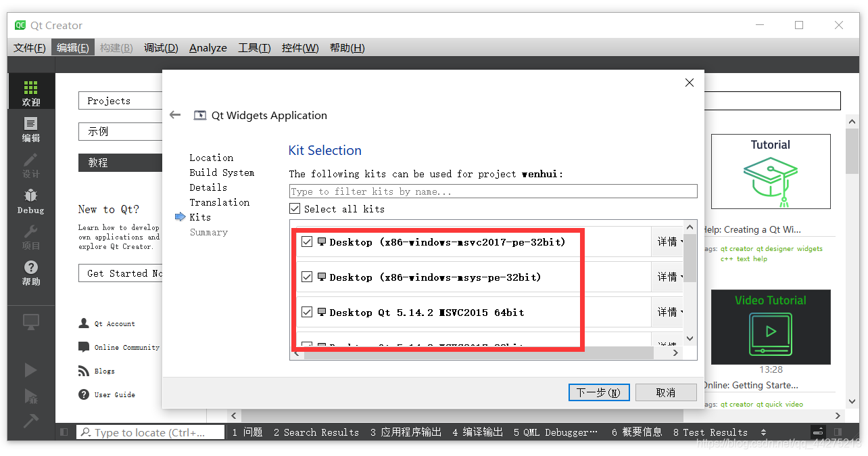Enter Debug mode from the sidebar
Viewport: 868px width, 456px height.
(30, 201)
